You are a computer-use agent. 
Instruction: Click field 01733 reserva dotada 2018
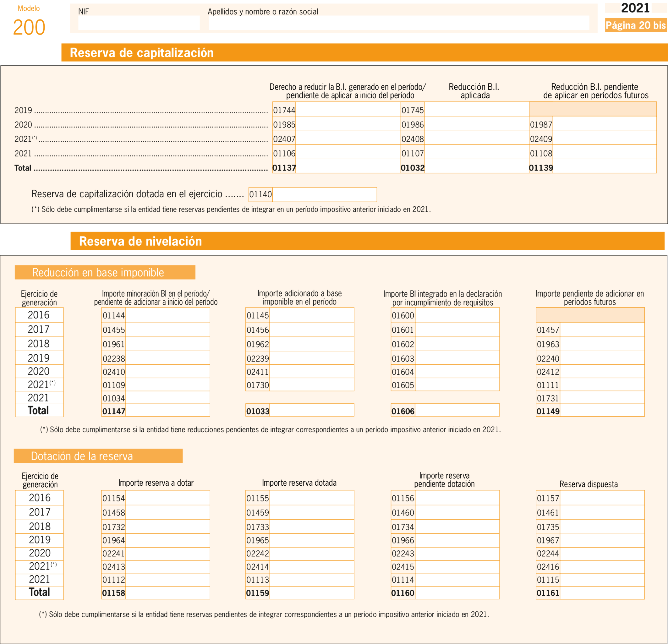tap(312, 527)
